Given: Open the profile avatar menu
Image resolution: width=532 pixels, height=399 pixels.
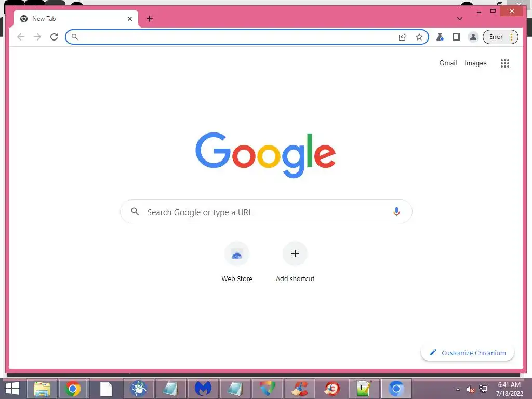Looking at the screenshot, I should pyautogui.click(x=473, y=37).
